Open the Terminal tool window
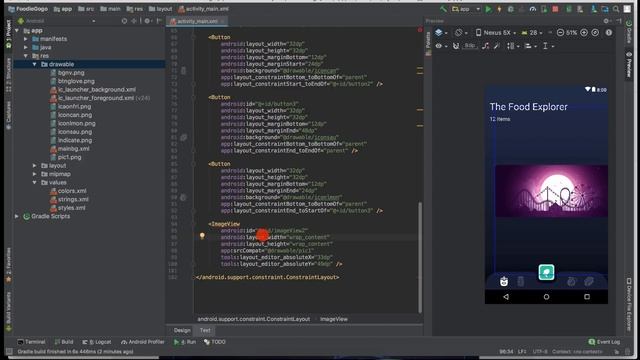The height and width of the screenshot is (360, 640). point(31,342)
